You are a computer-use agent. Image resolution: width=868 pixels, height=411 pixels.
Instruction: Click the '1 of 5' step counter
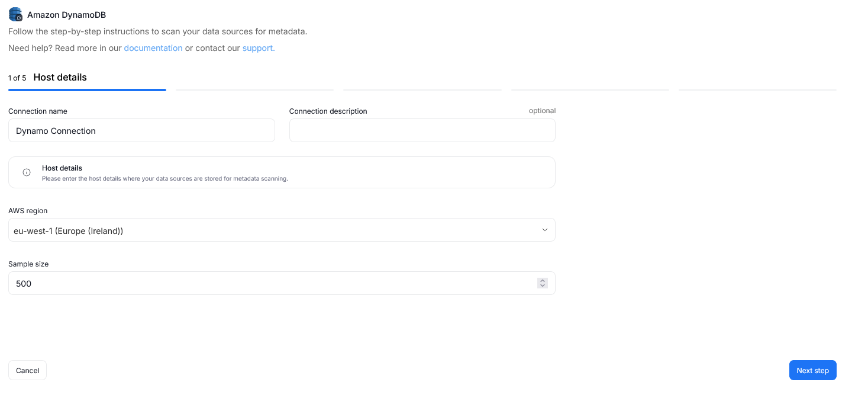tap(17, 78)
